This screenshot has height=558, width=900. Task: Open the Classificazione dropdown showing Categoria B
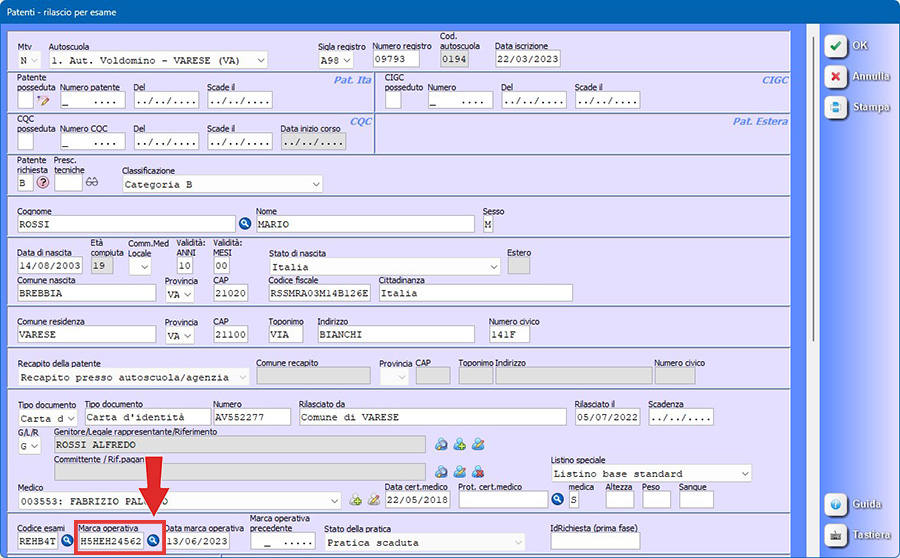[x=315, y=184]
